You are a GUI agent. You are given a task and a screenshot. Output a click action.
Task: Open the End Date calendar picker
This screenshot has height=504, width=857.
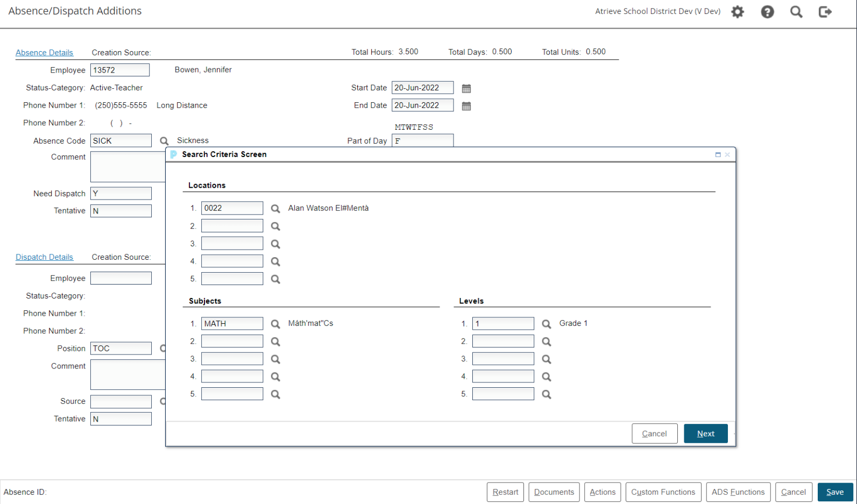[466, 106]
